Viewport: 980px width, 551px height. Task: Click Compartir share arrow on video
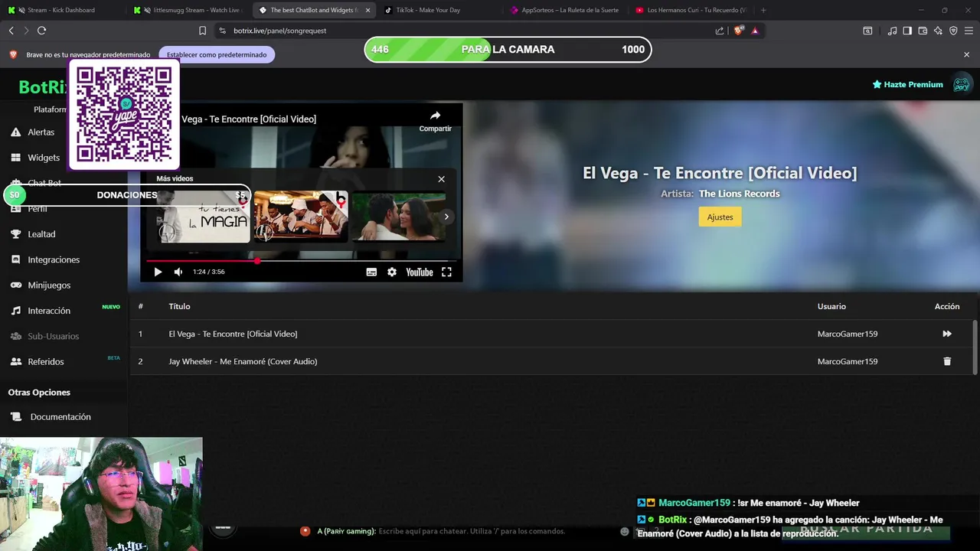point(435,120)
